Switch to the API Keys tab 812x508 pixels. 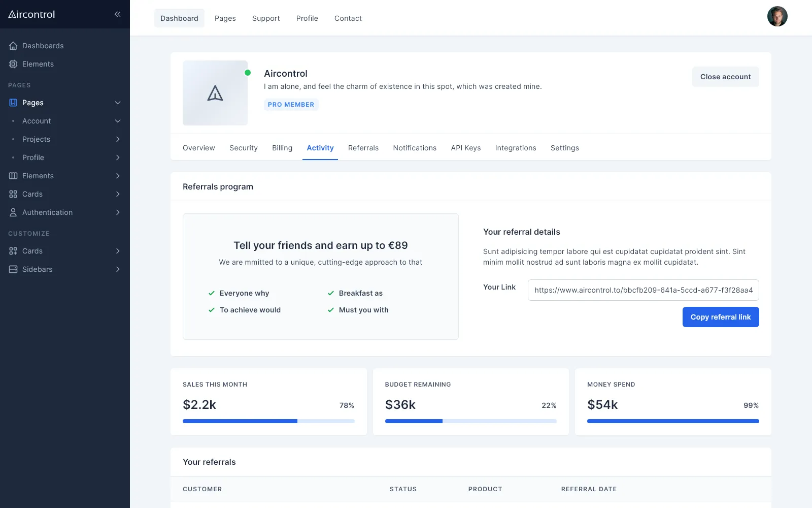tap(466, 148)
